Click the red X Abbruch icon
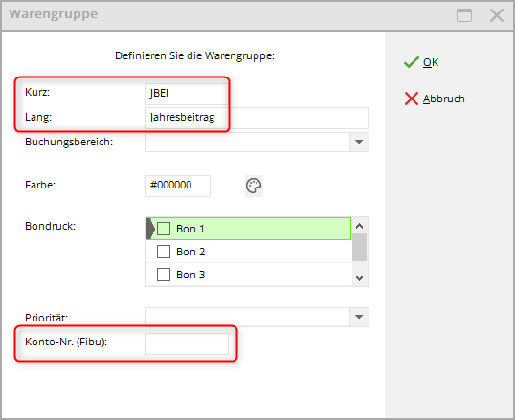Screen dimensions: 515x420 [412, 99]
